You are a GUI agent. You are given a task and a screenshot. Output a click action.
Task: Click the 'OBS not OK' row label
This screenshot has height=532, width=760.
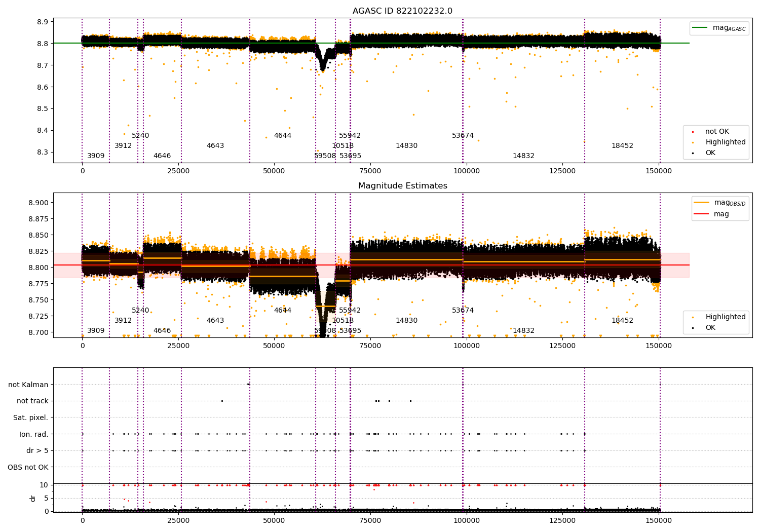point(28,467)
